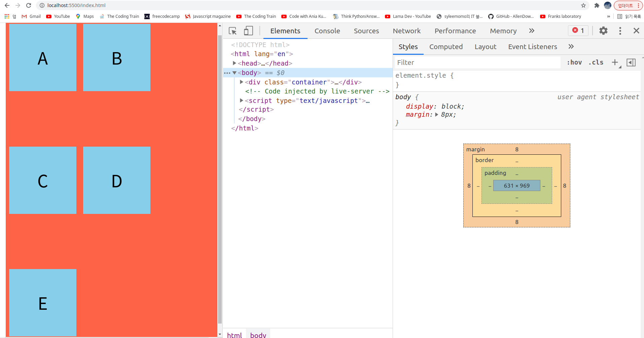Click the red error count badge

click(x=578, y=31)
